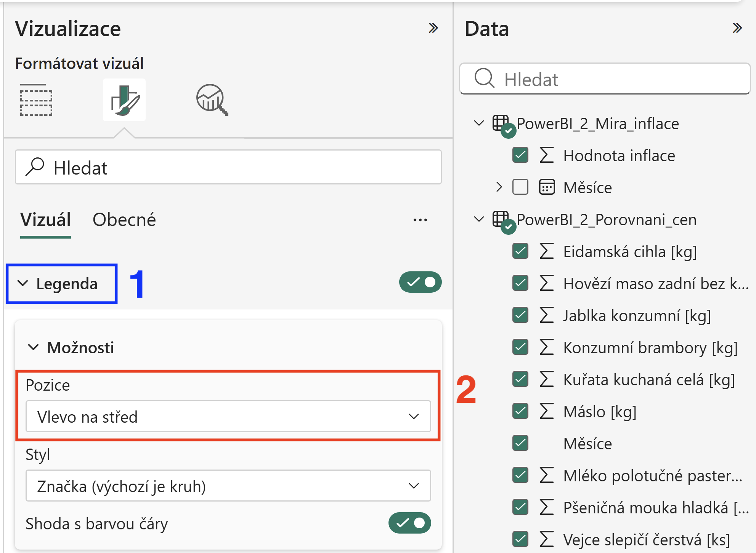
Task: Open the Build visual fields icon
Action: [x=36, y=100]
